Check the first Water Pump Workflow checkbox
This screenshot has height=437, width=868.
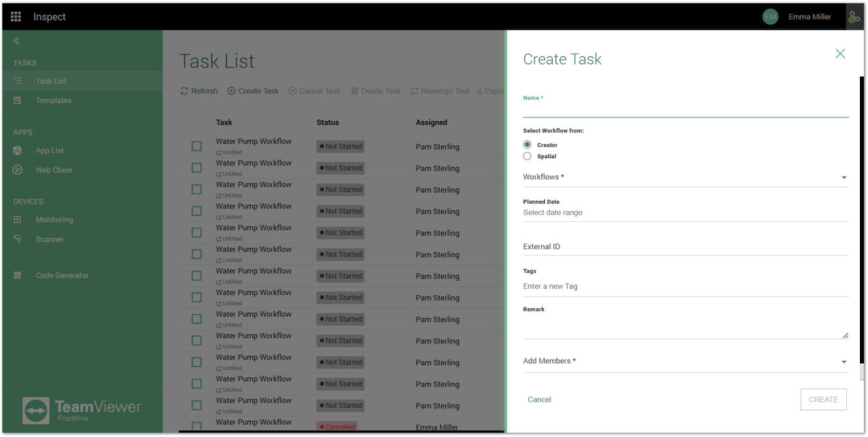pyautogui.click(x=197, y=147)
